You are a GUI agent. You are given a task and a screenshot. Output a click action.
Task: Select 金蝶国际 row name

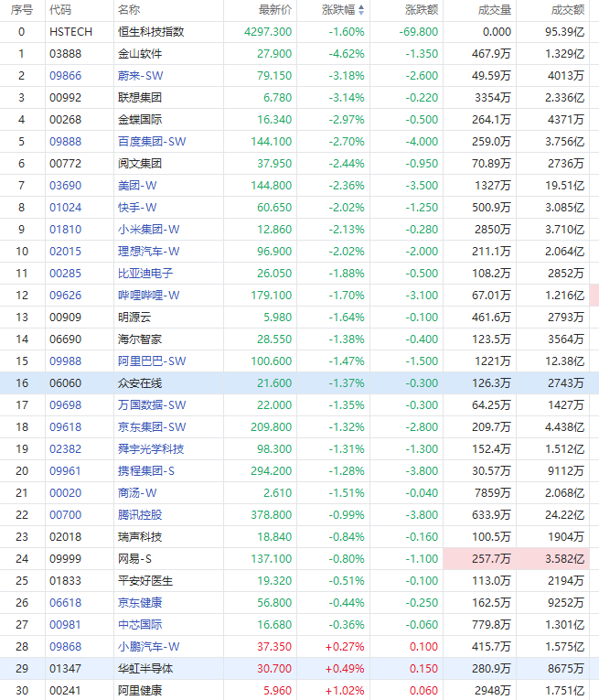pyautogui.click(x=140, y=120)
